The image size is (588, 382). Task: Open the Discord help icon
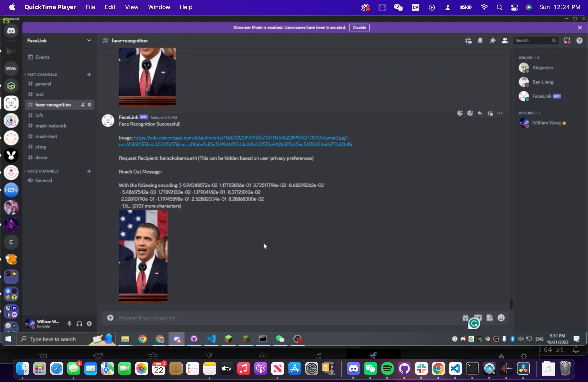coord(579,41)
